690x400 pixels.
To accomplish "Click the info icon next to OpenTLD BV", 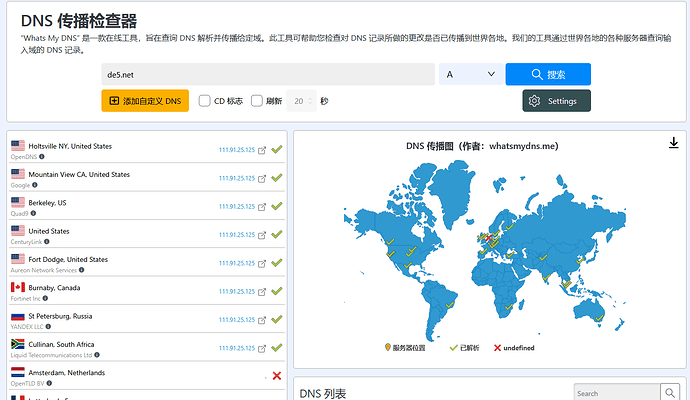I will (x=49, y=383).
